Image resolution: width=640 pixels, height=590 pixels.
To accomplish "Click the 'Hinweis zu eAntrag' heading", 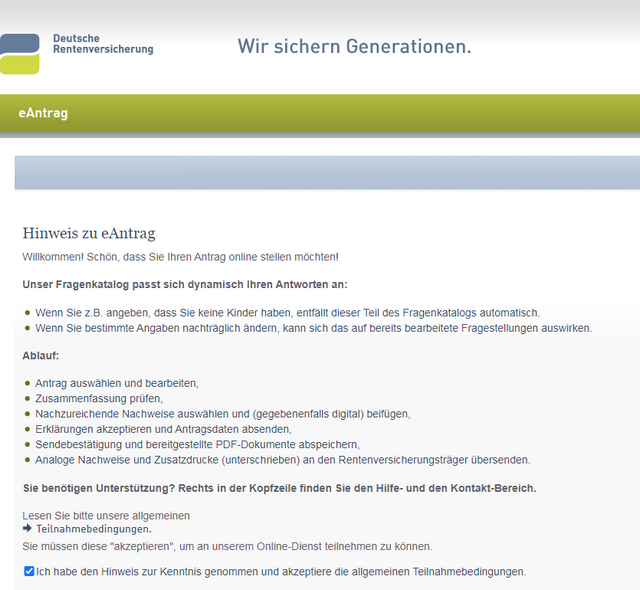I will point(89,234).
